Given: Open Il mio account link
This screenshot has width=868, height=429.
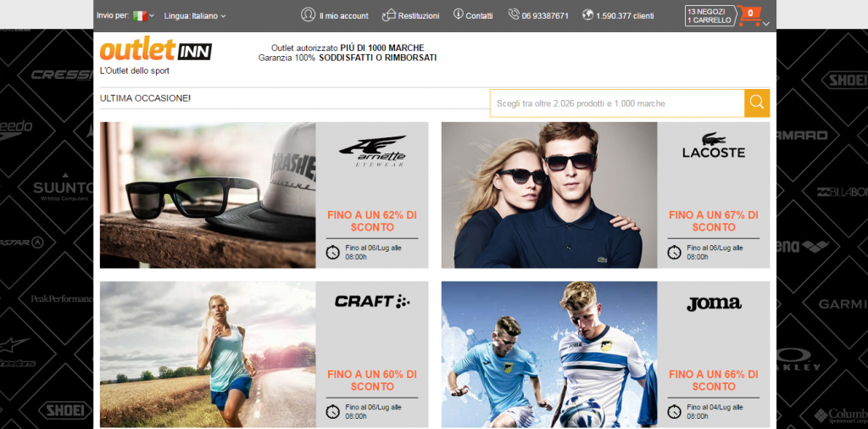Looking at the screenshot, I should [x=343, y=16].
